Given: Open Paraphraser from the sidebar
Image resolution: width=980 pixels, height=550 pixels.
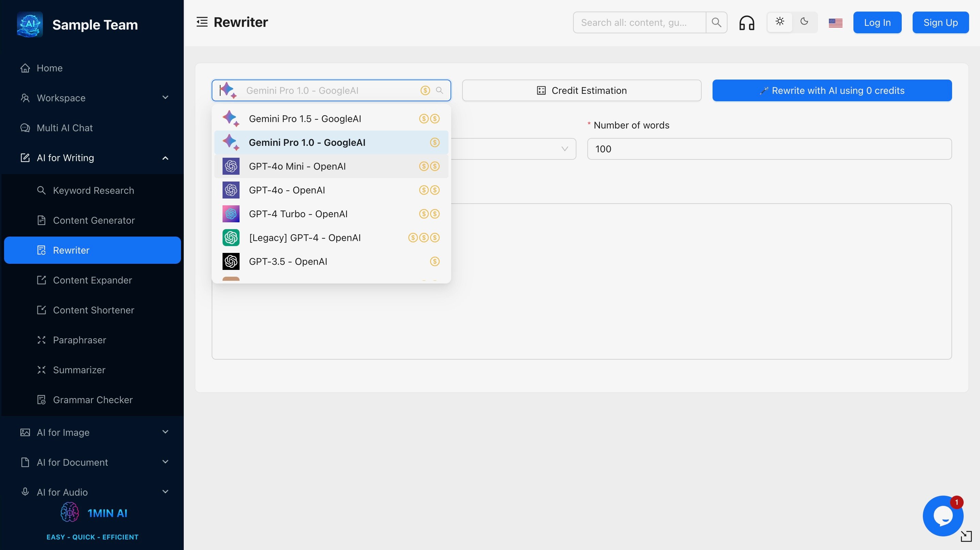Looking at the screenshot, I should coord(80,340).
